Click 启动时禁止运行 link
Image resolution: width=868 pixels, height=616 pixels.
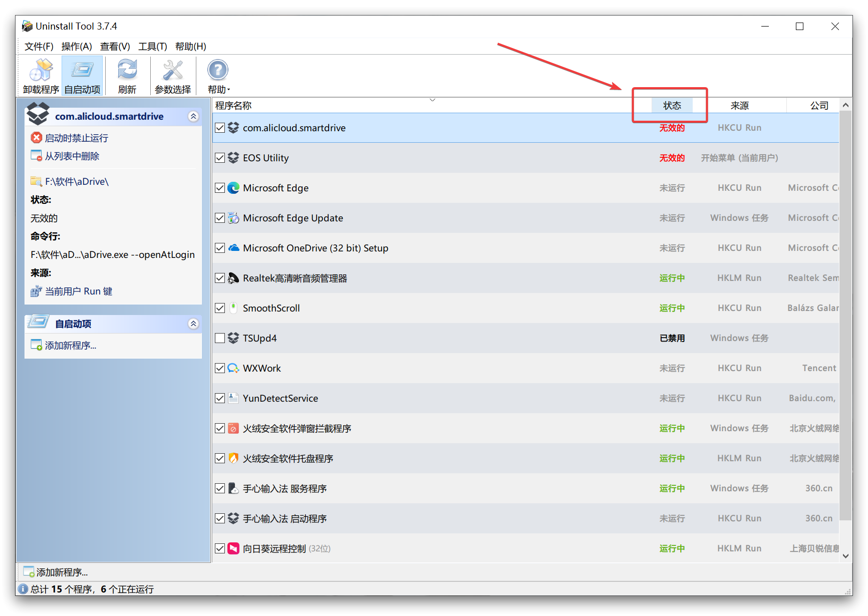coord(77,138)
